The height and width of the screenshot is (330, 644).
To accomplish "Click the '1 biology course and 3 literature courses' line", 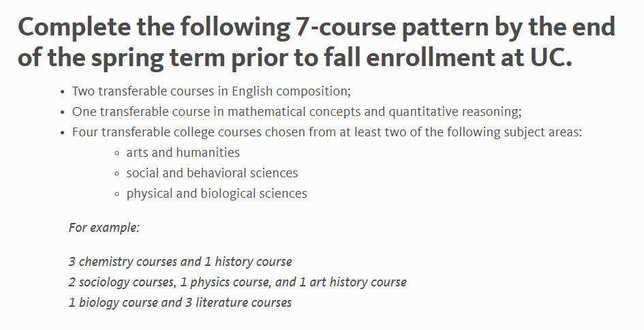I will [x=180, y=303].
